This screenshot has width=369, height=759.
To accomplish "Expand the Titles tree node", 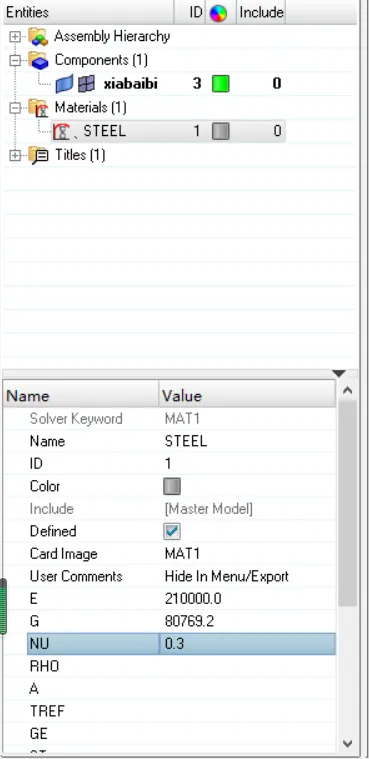I will pos(15,155).
